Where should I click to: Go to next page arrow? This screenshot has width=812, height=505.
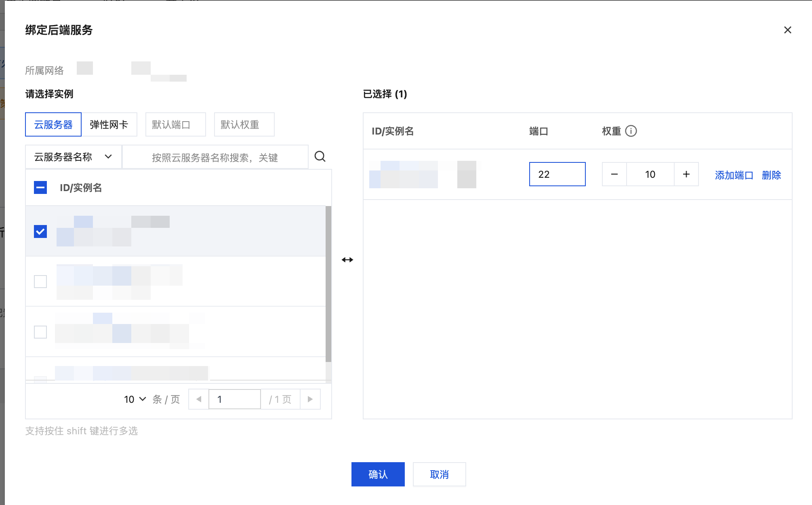click(x=310, y=399)
